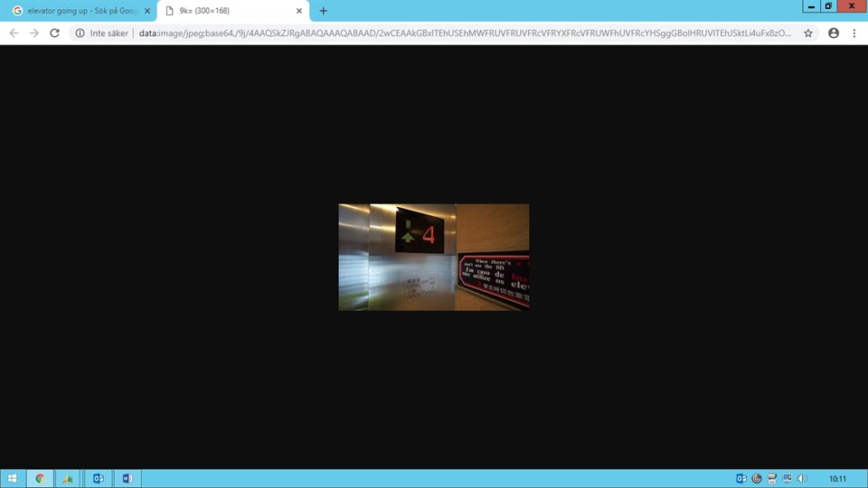868x488 pixels.
Task: Toggle the volume speaker icon in tray
Action: pyautogui.click(x=802, y=478)
